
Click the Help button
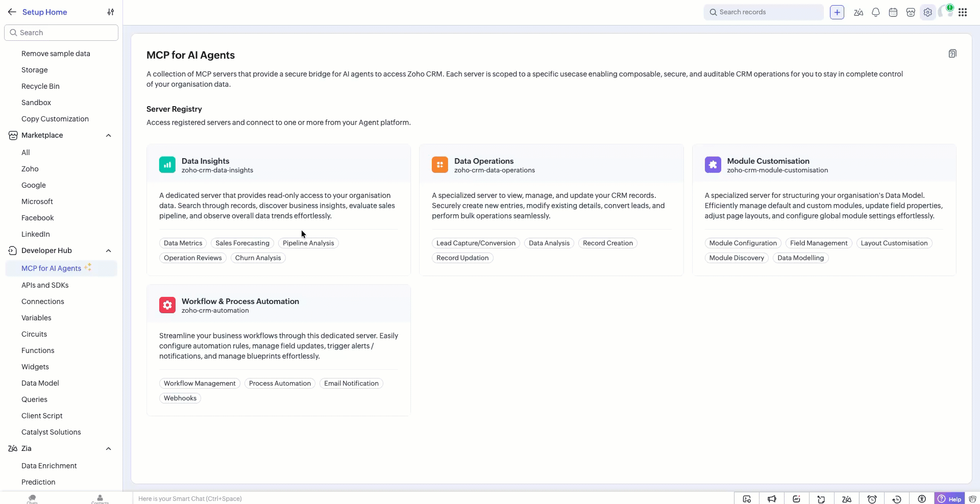pos(950,499)
